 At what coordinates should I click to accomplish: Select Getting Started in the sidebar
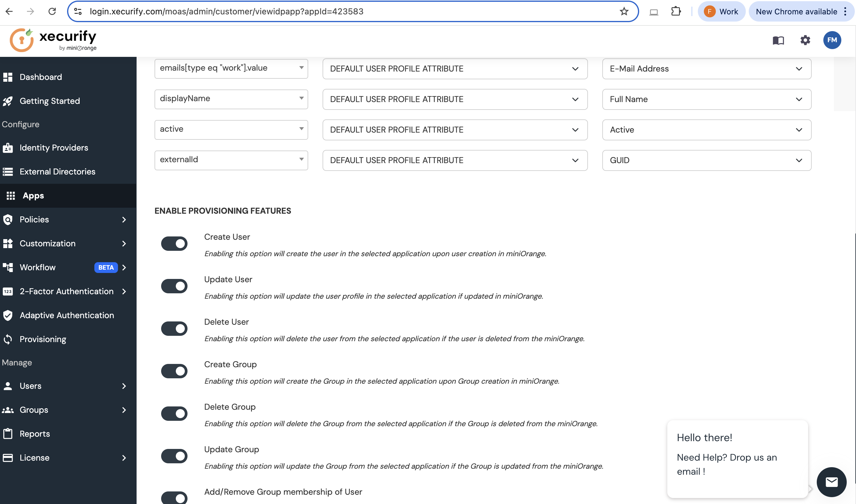tap(50, 101)
